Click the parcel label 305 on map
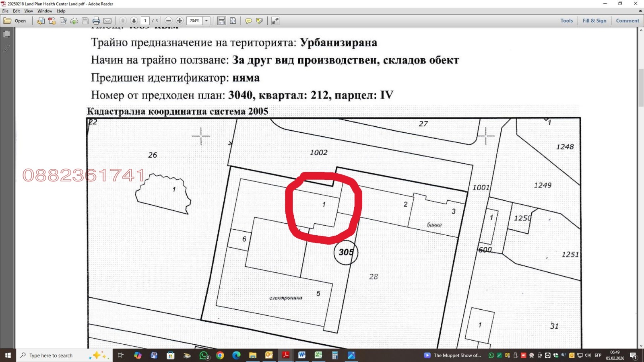Image resolution: width=644 pixels, height=362 pixels. (346, 252)
